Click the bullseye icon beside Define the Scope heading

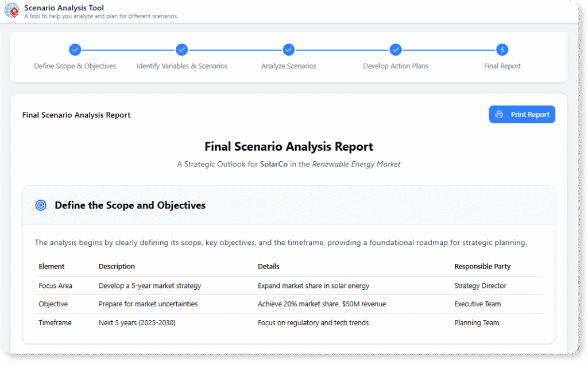[40, 205]
